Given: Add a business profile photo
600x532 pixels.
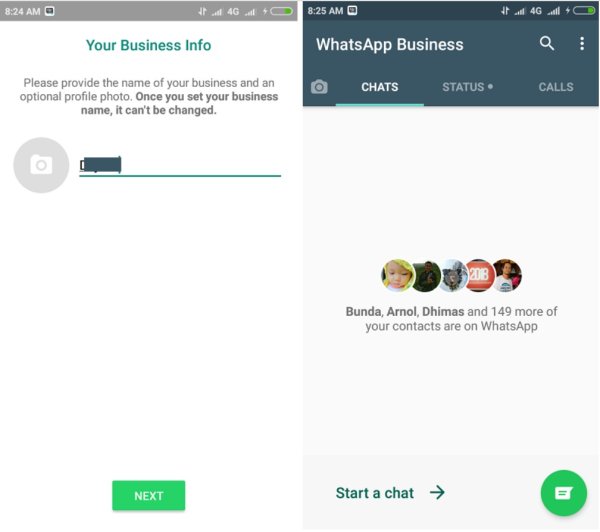Looking at the screenshot, I should point(41,165).
